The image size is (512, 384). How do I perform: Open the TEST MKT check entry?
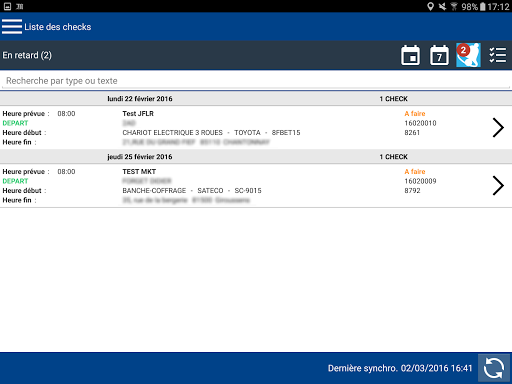pyautogui.click(x=256, y=186)
